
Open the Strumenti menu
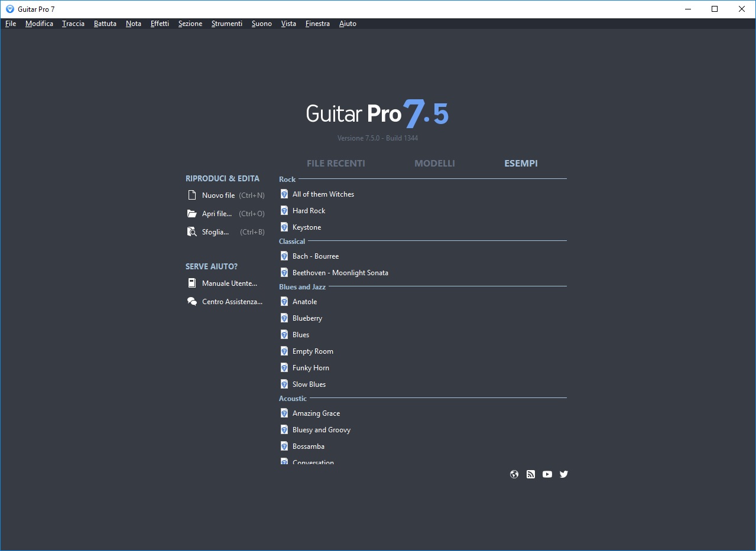point(227,24)
